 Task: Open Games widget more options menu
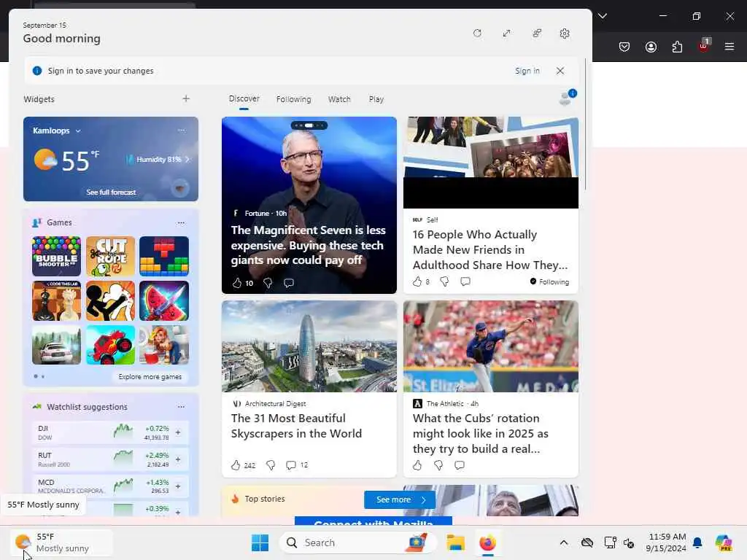point(181,222)
